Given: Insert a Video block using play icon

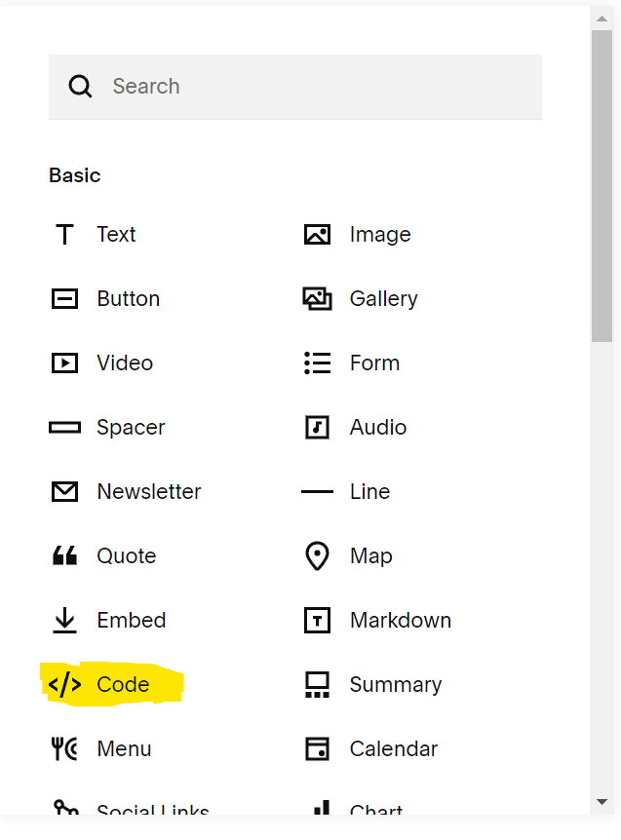Looking at the screenshot, I should (x=65, y=363).
